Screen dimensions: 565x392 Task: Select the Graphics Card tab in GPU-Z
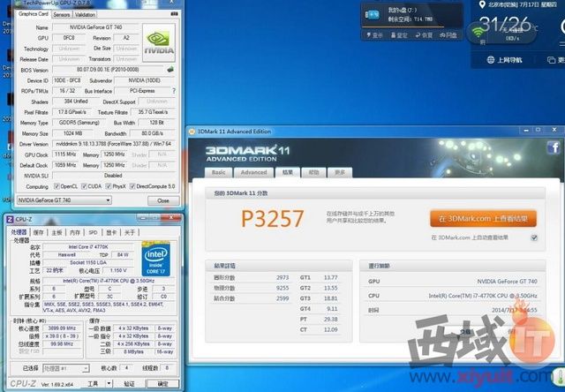[x=34, y=14]
